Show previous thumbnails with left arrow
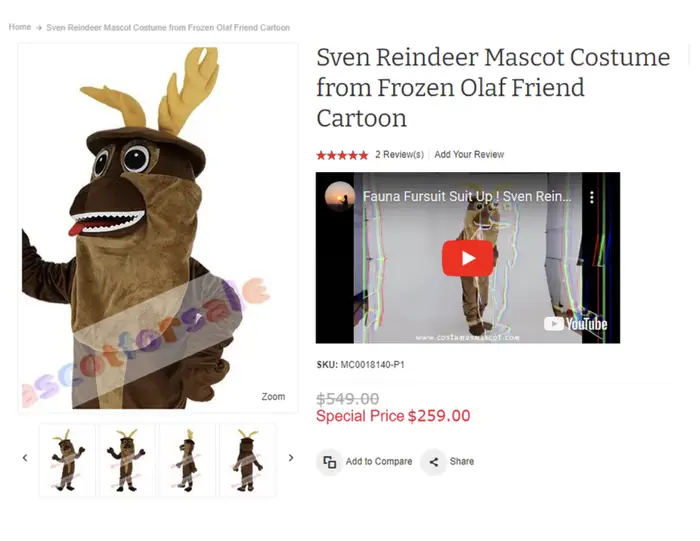The image size is (700, 541). [25, 458]
